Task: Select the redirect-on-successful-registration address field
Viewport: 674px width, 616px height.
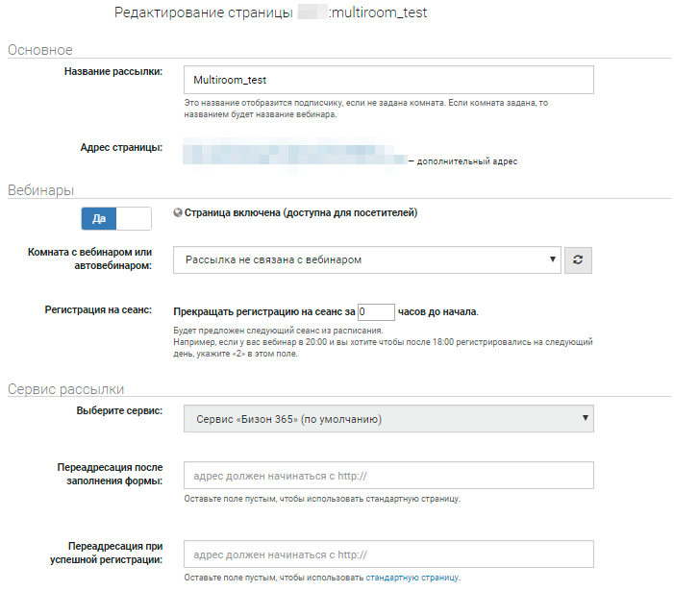Action: click(x=387, y=554)
